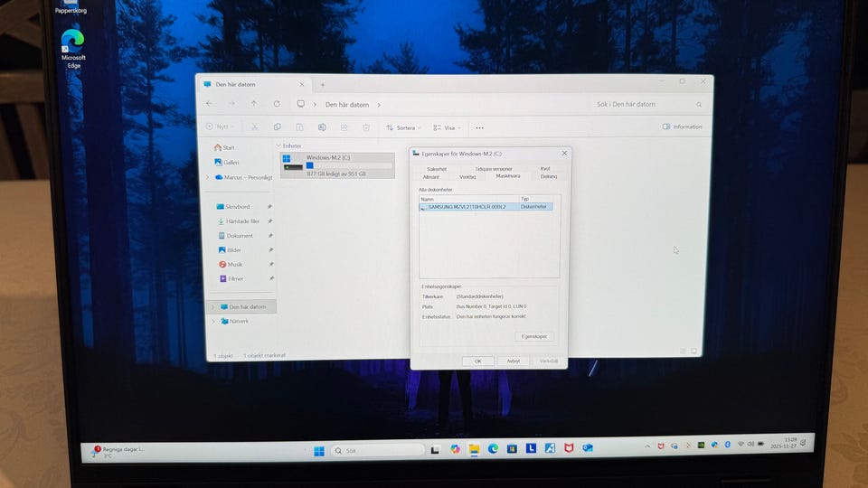
Task: Unpin Skrivbord using its pin icon
Action: (269, 206)
